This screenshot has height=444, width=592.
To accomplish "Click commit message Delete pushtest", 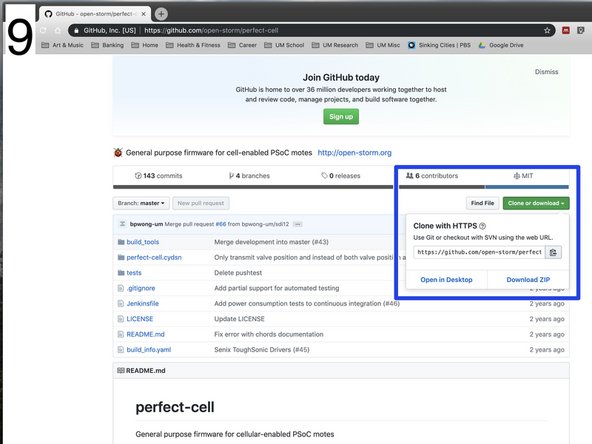I will coord(238,273).
